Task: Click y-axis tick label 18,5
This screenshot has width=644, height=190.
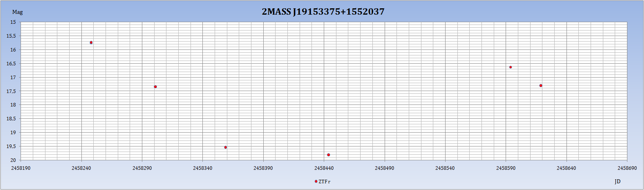Action: [11, 119]
